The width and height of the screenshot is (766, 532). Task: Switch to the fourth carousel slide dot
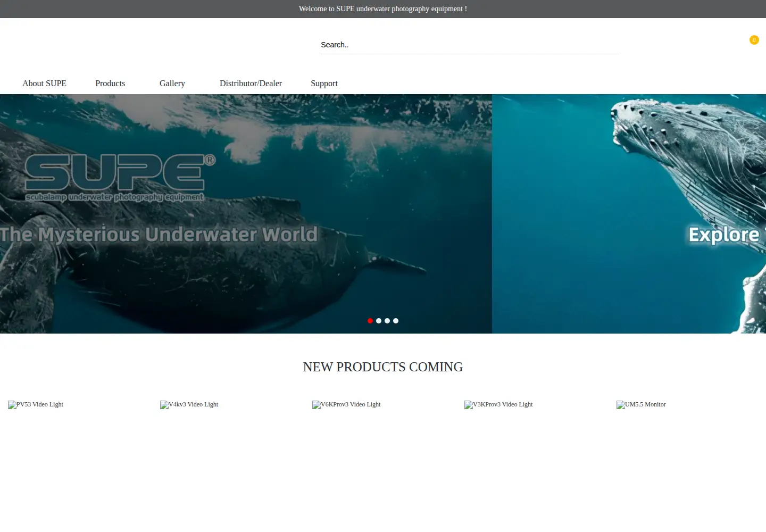point(396,321)
